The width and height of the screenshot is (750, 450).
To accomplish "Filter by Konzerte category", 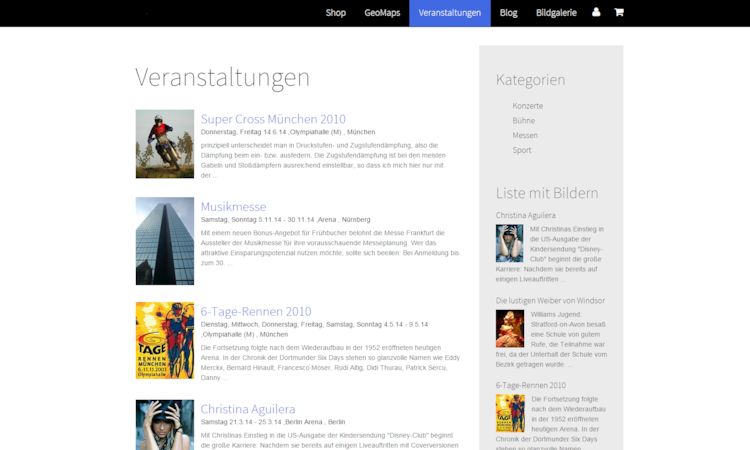I will pos(528,106).
